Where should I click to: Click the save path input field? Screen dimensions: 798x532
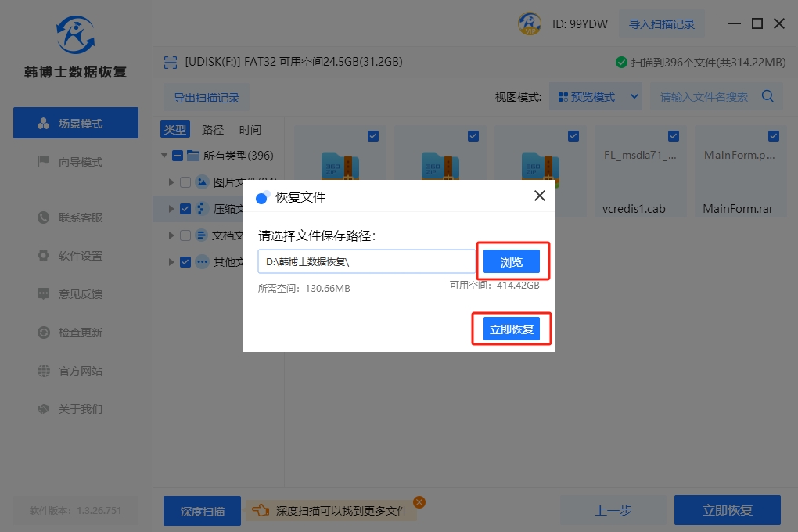366,262
